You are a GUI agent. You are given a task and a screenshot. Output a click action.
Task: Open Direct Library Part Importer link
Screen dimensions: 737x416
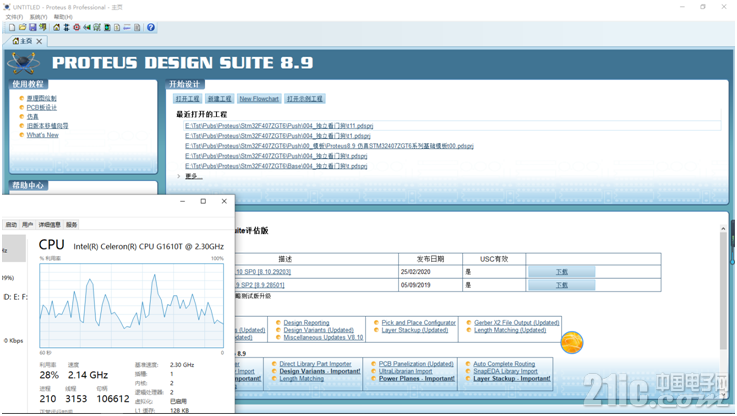(x=315, y=364)
